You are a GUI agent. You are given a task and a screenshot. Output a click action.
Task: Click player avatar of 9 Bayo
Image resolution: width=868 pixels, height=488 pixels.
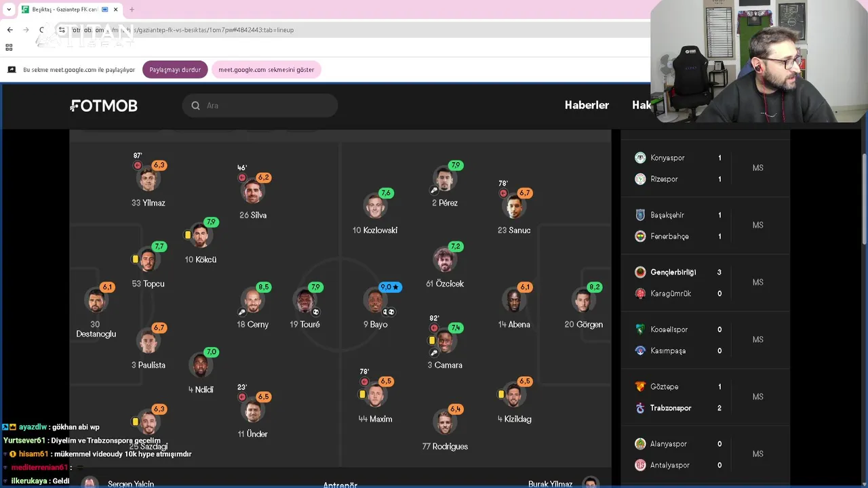(375, 301)
